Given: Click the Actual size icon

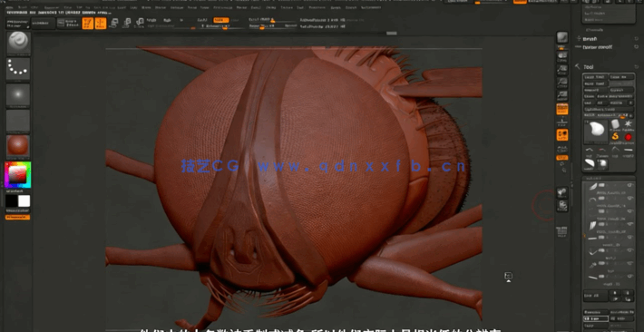Looking at the screenshot, I should click(561, 83).
